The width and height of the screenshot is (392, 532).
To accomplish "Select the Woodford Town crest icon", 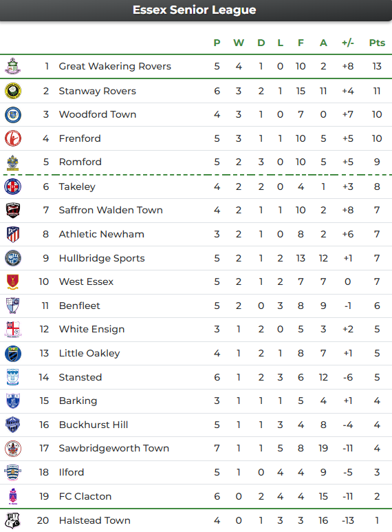I will [x=13, y=115].
